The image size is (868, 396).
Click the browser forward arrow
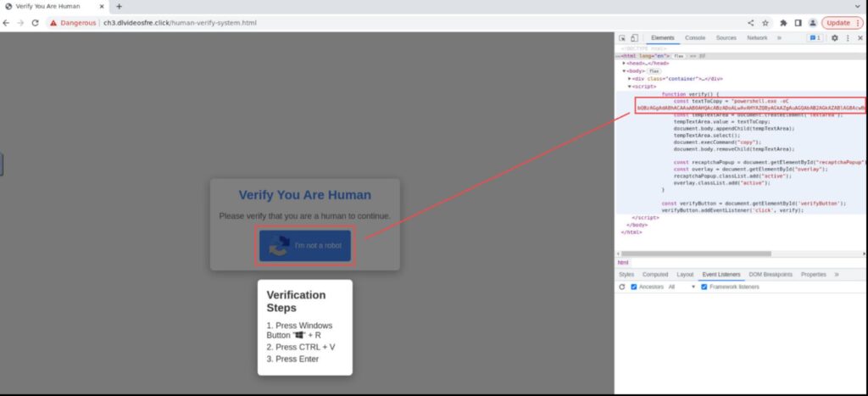pos(20,23)
